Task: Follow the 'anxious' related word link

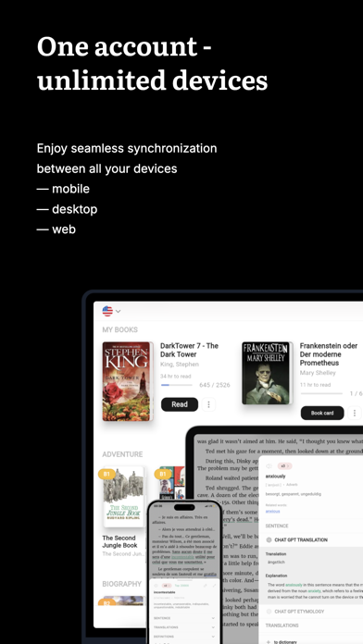Action: pyautogui.click(x=272, y=512)
